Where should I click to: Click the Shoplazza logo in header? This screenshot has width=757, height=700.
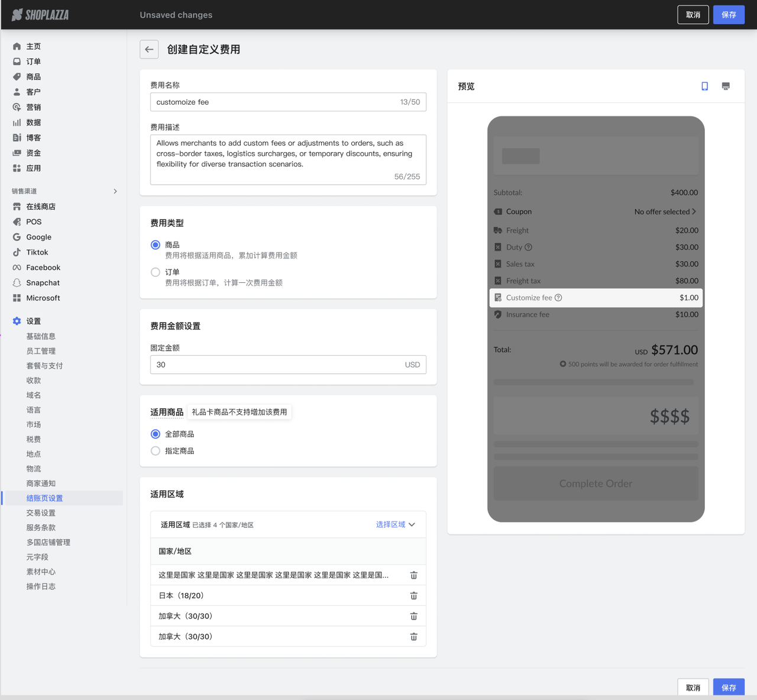(x=40, y=15)
